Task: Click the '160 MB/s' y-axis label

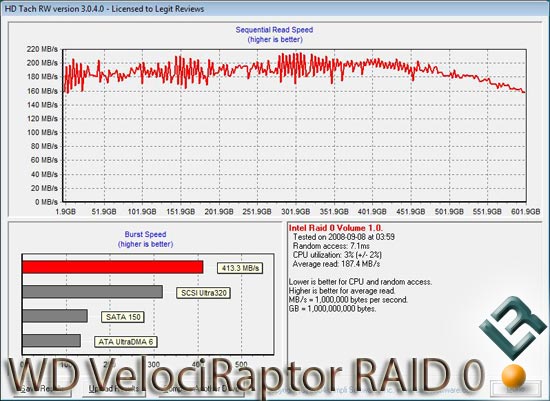Action: point(42,91)
